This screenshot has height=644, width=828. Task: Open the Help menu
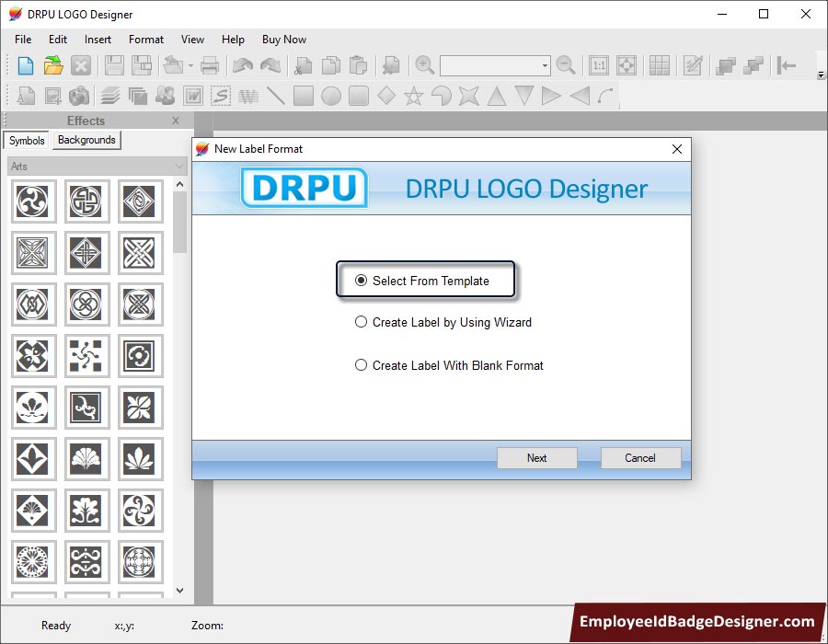[233, 40]
